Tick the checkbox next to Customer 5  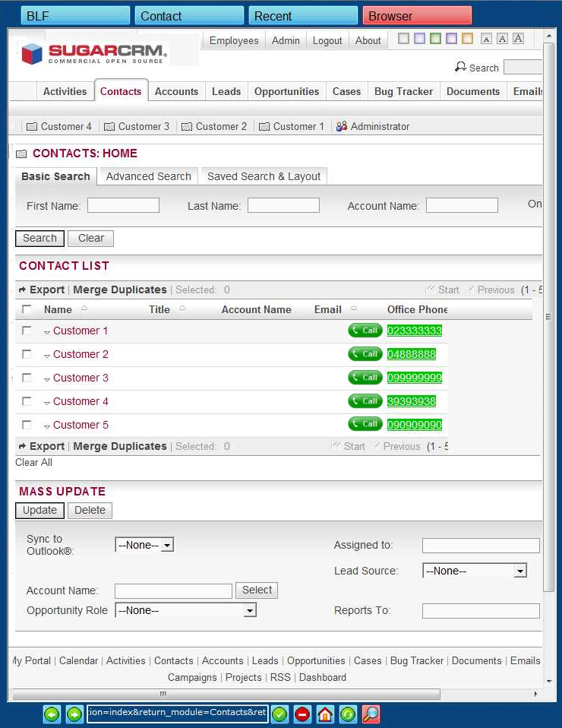(27, 425)
